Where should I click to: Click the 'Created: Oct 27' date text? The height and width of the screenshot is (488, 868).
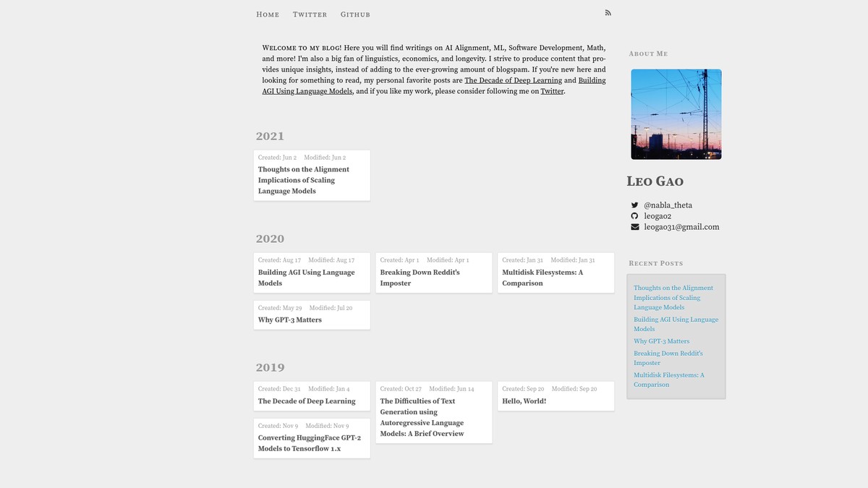pos(401,389)
